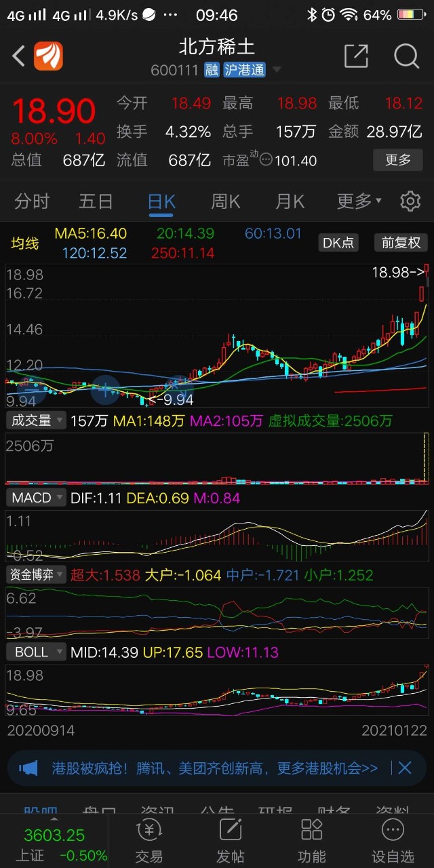Expand the 成交量 indicator dropdown

(x=37, y=420)
